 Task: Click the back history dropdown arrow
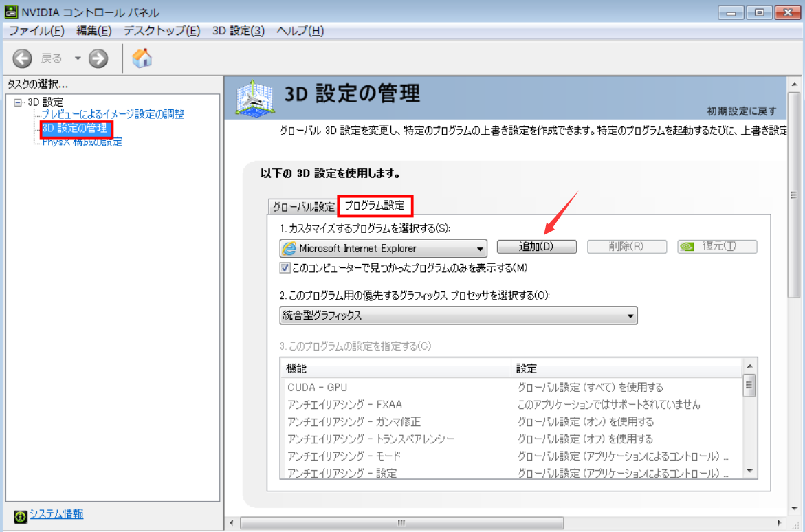[x=78, y=59]
